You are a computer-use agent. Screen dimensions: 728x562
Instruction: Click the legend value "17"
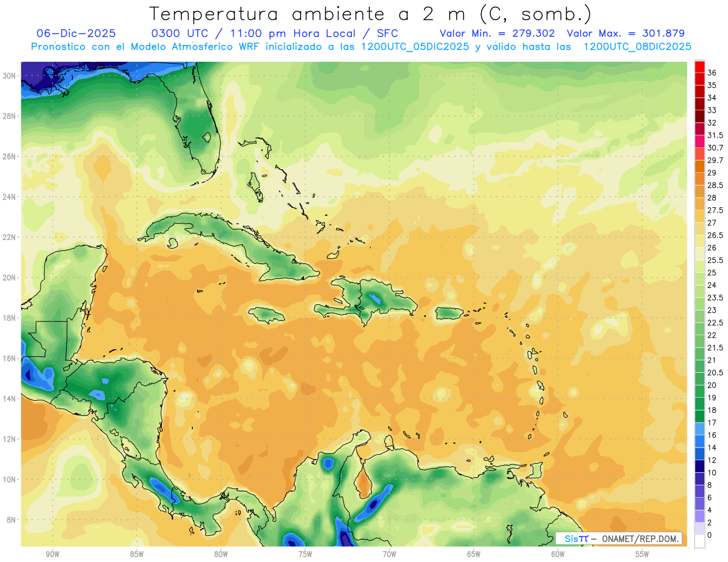point(712,423)
